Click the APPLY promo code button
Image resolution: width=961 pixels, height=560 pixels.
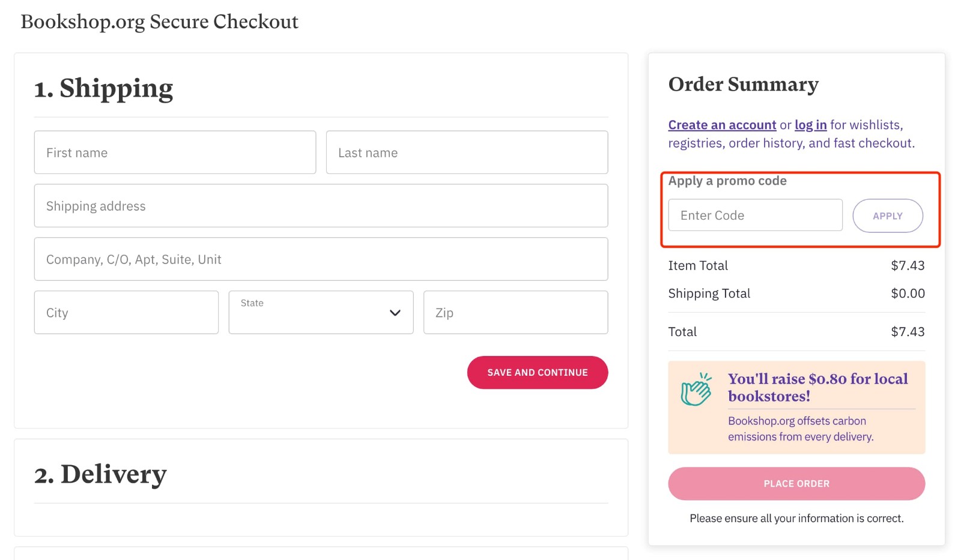(888, 215)
